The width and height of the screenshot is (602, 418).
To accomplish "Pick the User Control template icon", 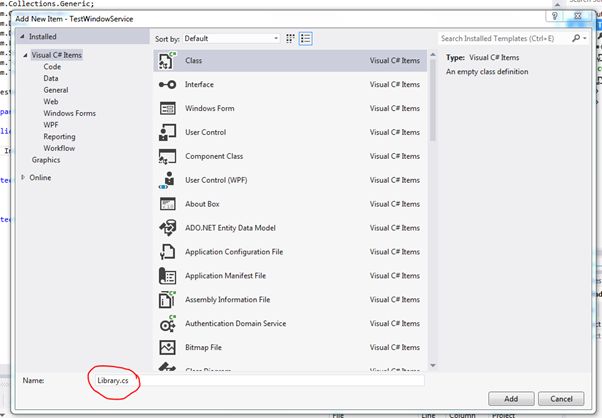I will pos(167,132).
